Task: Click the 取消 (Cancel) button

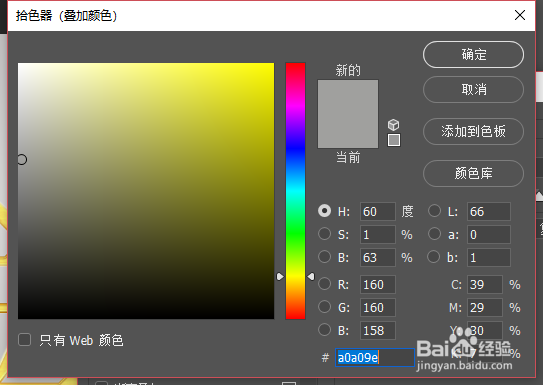Action: tap(473, 90)
